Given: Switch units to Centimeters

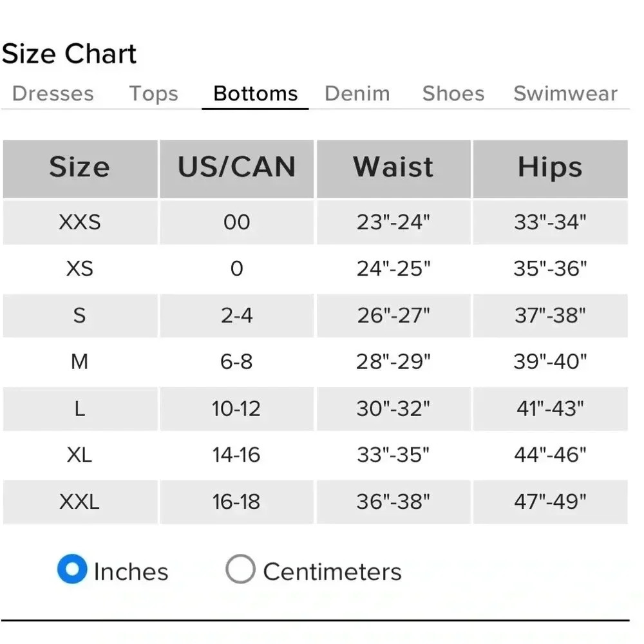Looking at the screenshot, I should pos(240,570).
